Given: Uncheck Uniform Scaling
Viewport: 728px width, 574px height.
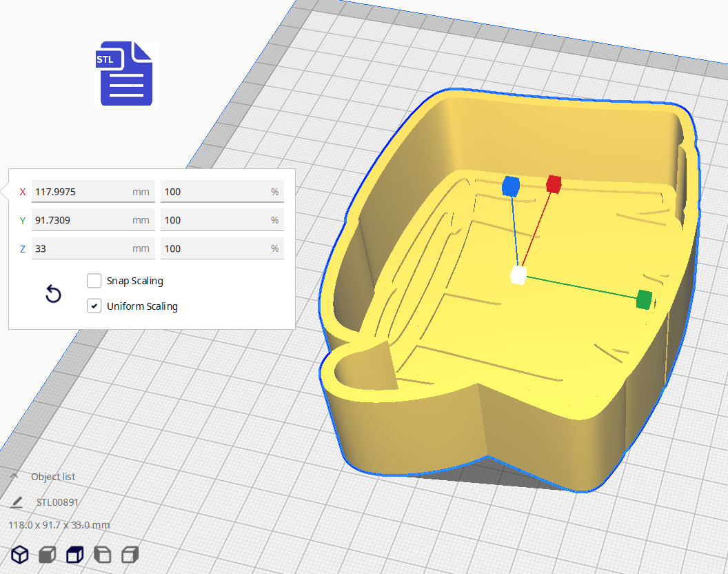Looking at the screenshot, I should 94,306.
